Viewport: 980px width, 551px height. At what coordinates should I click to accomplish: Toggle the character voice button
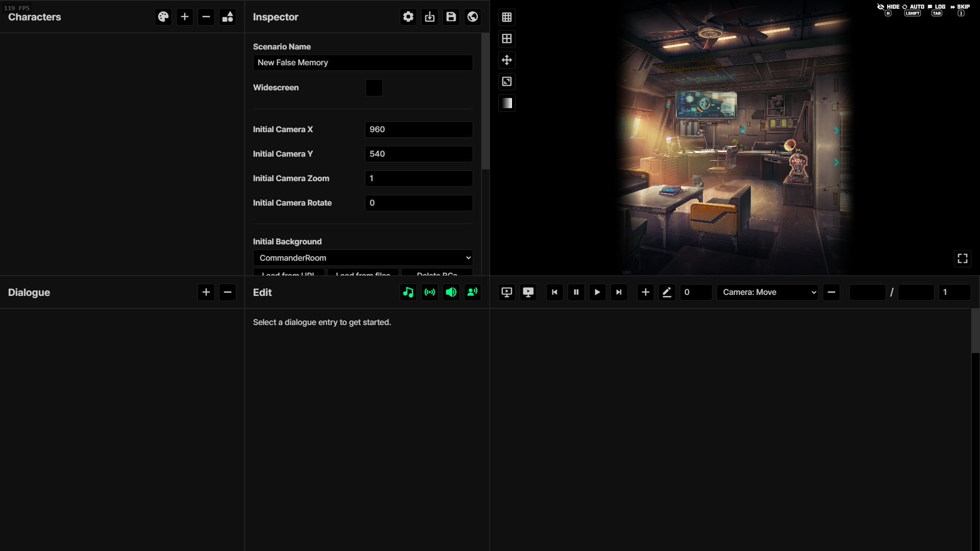point(473,292)
